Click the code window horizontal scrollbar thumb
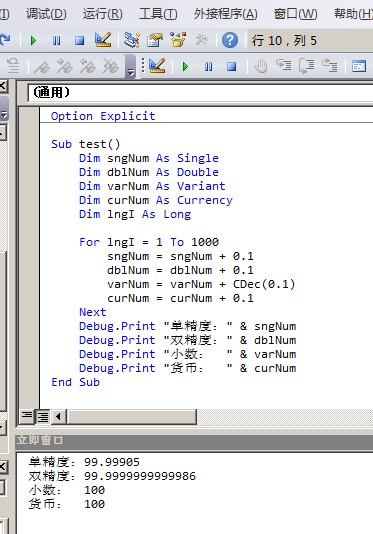Image resolution: width=373 pixels, height=534 pixels. click(x=131, y=416)
